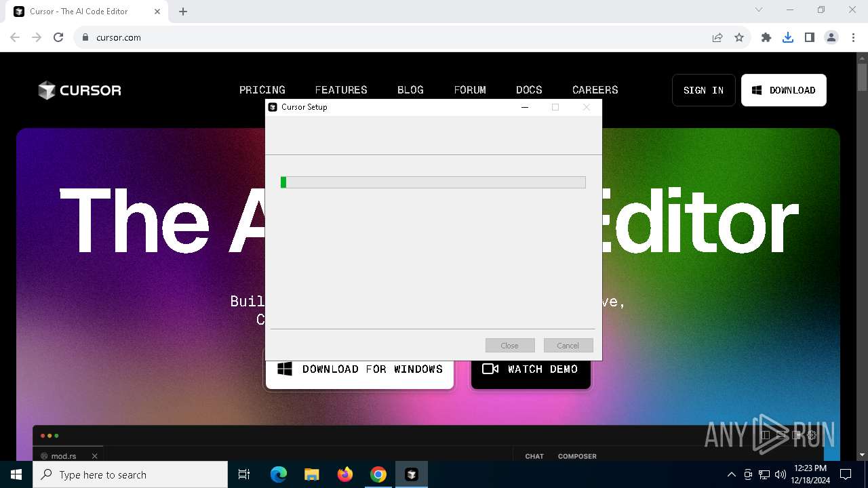Click the DOWNLOAD button in header

(784, 90)
